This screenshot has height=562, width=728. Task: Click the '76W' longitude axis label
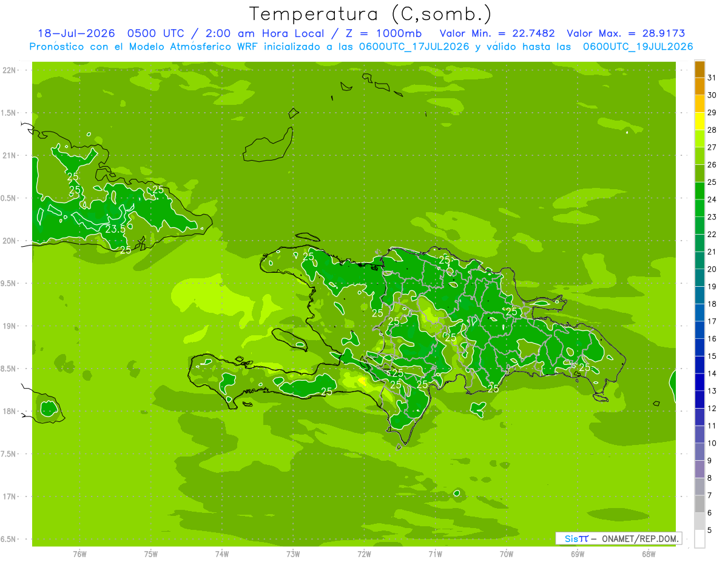(79, 554)
